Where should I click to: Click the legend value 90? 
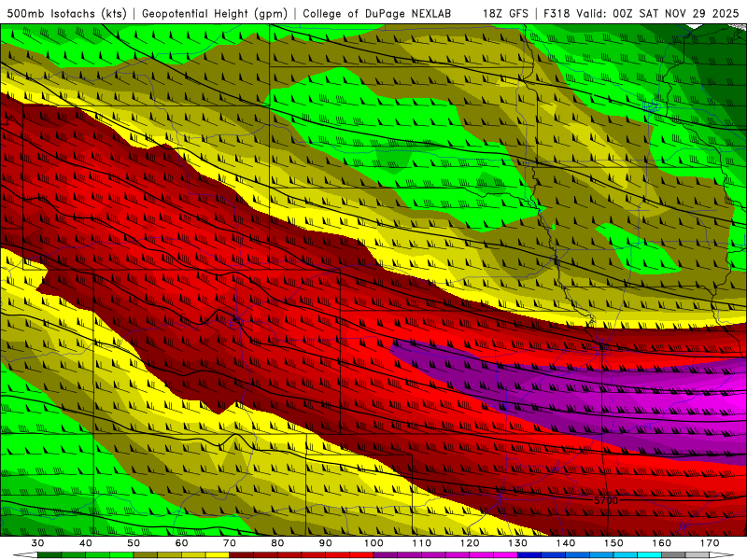tap(326, 543)
